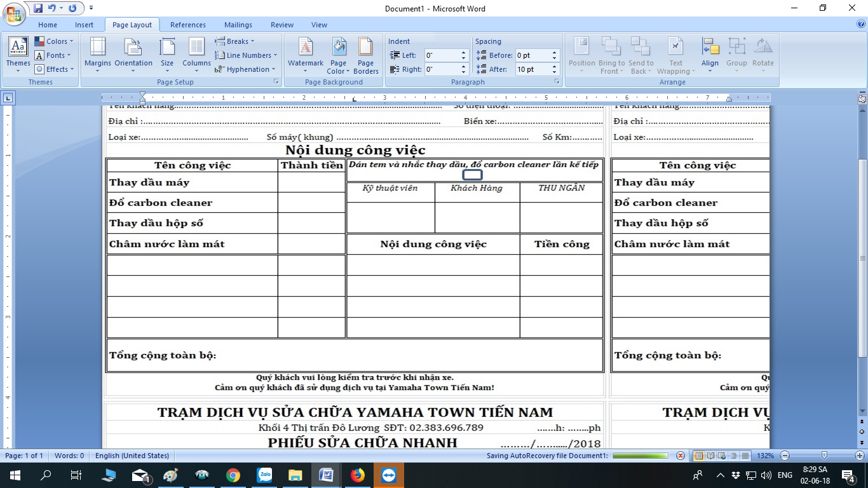This screenshot has height=488, width=868.
Task: Open the theme Colors dropdown
Action: click(x=56, y=41)
